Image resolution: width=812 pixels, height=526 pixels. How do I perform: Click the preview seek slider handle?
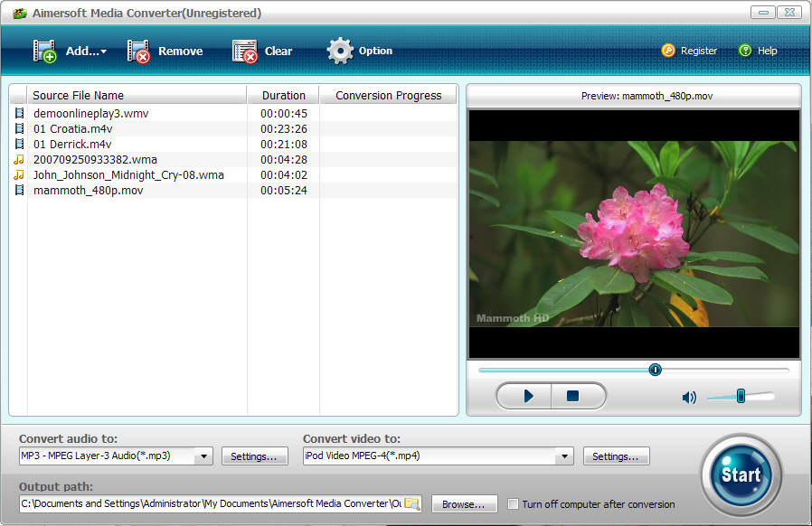(655, 370)
